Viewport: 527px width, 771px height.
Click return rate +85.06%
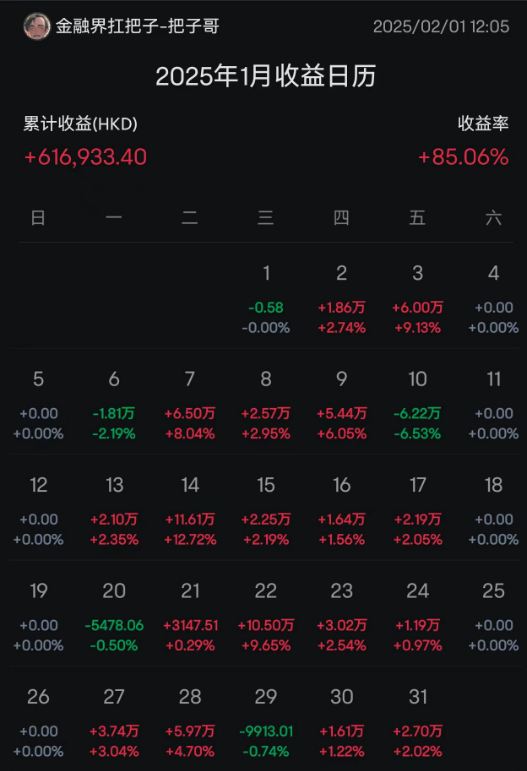463,157
